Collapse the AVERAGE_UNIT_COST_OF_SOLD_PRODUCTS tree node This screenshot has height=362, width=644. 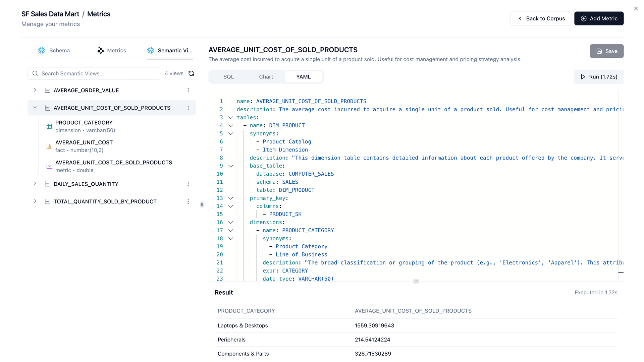pos(35,108)
